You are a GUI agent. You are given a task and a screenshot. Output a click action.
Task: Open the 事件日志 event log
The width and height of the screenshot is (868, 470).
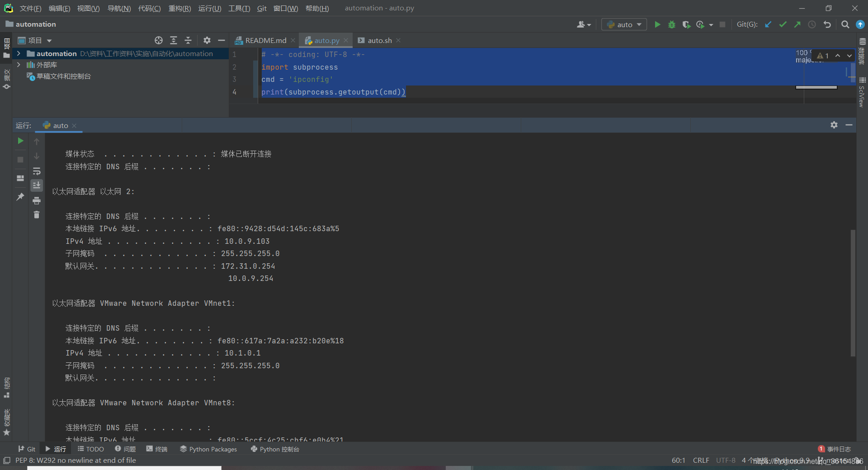pyautogui.click(x=835, y=449)
